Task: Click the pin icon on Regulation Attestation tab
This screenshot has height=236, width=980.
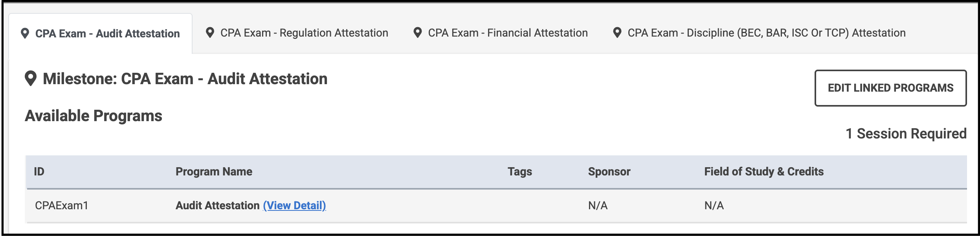Action: tap(211, 33)
